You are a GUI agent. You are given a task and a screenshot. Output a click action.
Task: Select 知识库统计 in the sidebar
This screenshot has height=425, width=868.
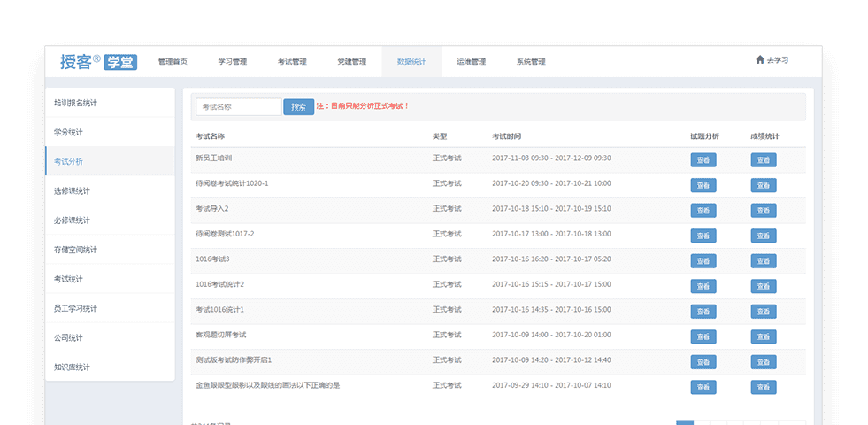[111, 367]
